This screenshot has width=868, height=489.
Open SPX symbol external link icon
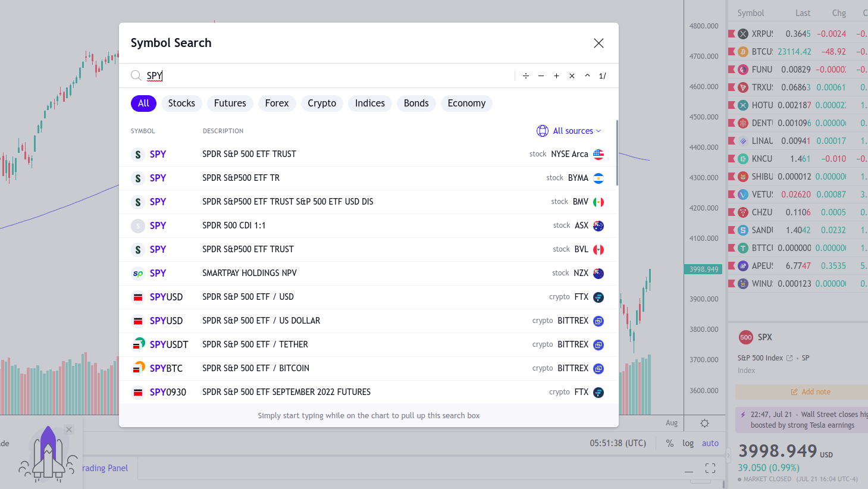point(789,358)
